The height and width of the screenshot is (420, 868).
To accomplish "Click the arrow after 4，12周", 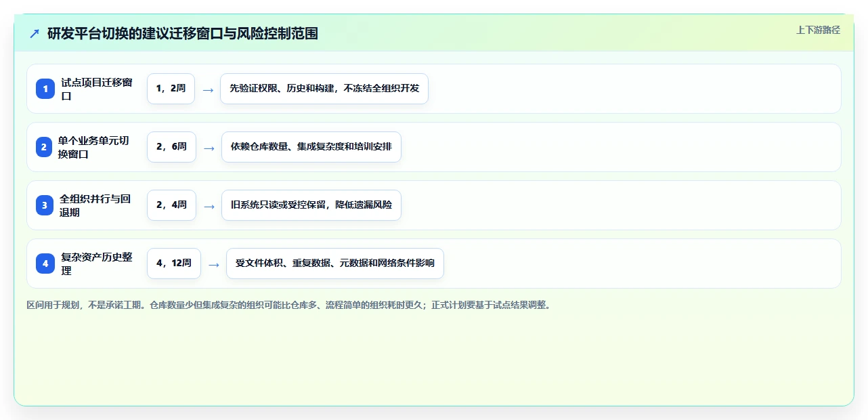I will click(214, 264).
